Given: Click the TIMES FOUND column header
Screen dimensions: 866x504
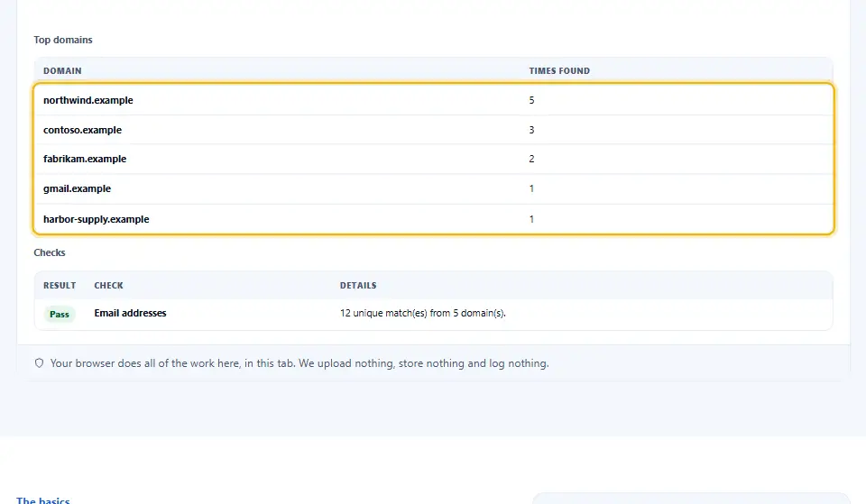Looking at the screenshot, I should point(559,70).
